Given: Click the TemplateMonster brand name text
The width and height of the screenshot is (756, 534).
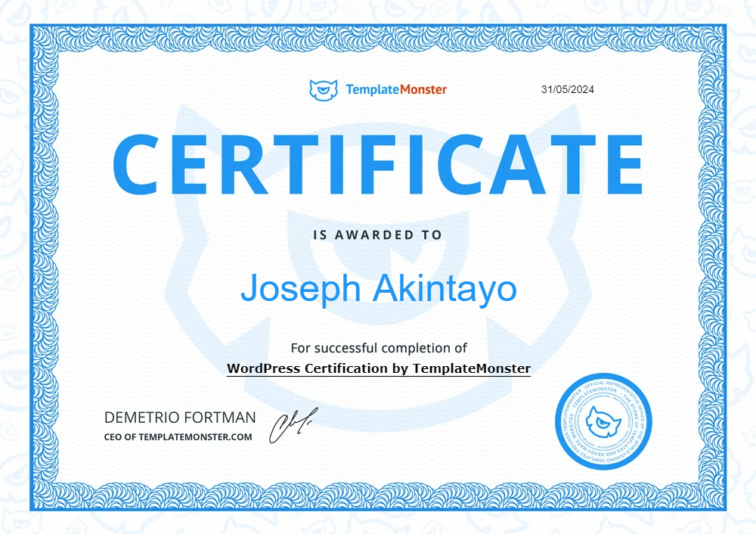Looking at the screenshot, I should point(396,90).
